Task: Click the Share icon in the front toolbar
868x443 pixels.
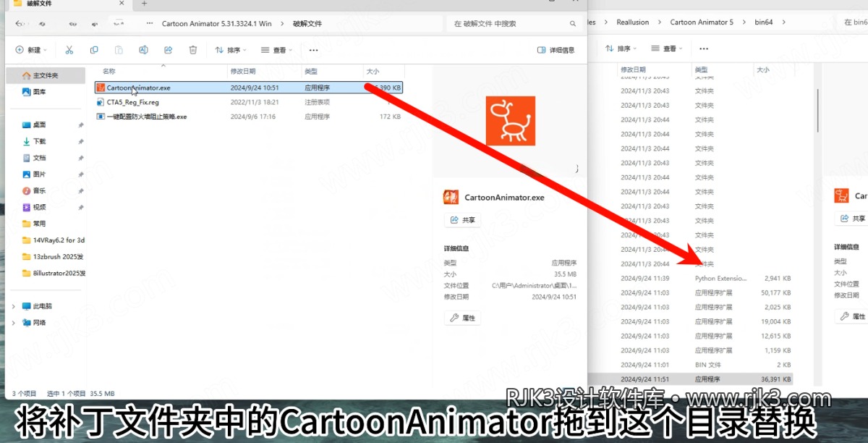Action: pos(168,50)
